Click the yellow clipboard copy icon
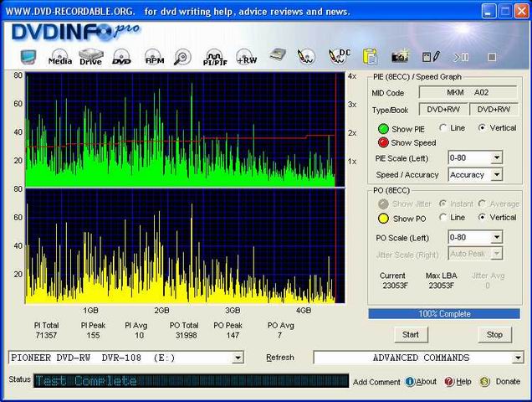This screenshot has height=402, width=532. pos(370,56)
